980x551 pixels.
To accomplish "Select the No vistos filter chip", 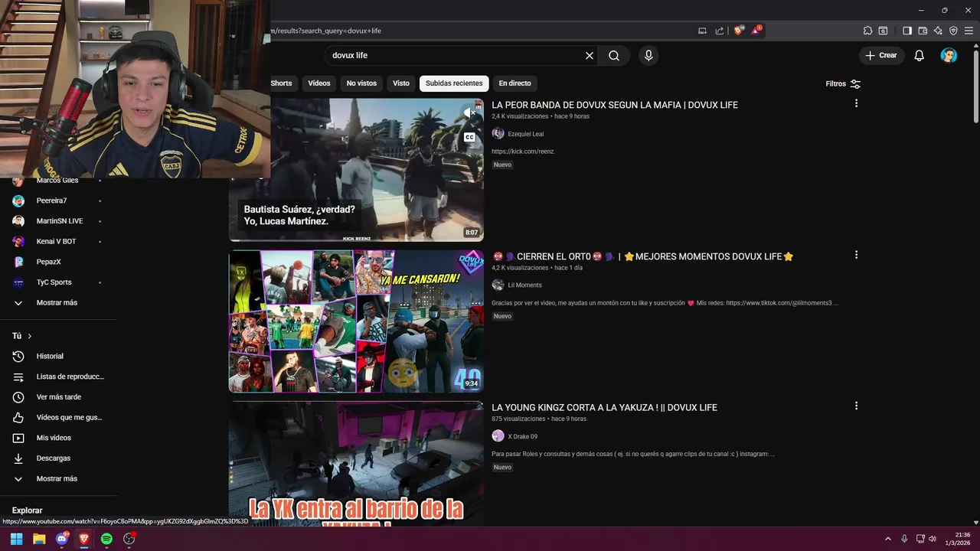I will [x=361, y=83].
